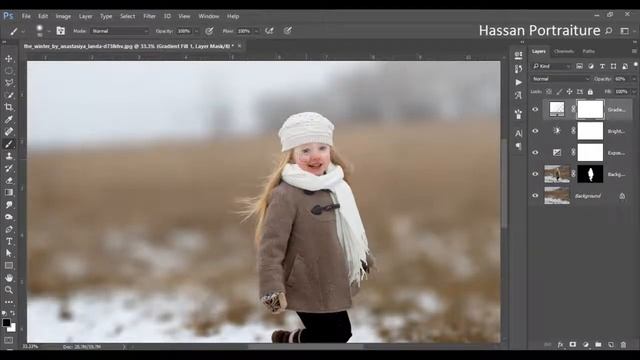The height and width of the screenshot is (360, 640).
Task: Select the Eyedropper tool
Action: click(x=9, y=119)
